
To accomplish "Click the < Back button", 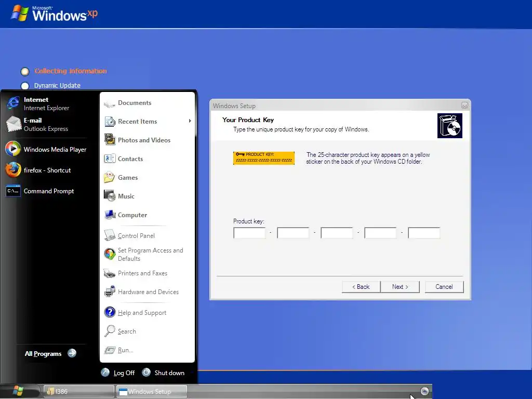I will (361, 287).
